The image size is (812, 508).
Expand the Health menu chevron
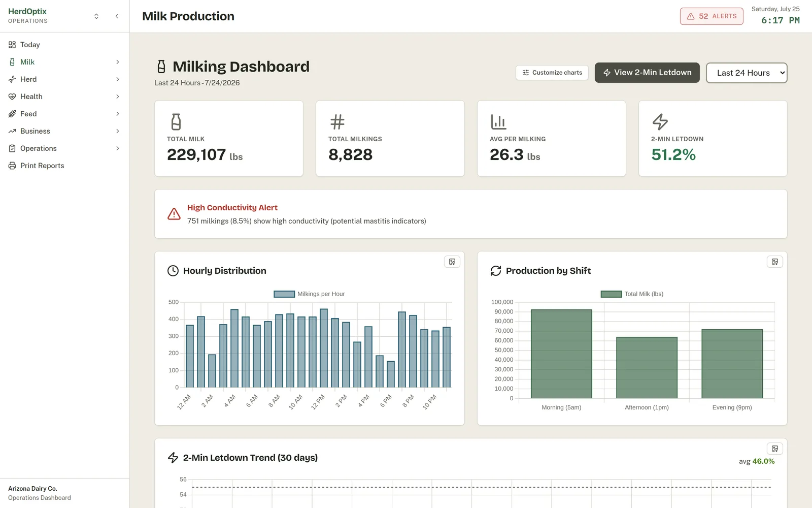tap(118, 97)
